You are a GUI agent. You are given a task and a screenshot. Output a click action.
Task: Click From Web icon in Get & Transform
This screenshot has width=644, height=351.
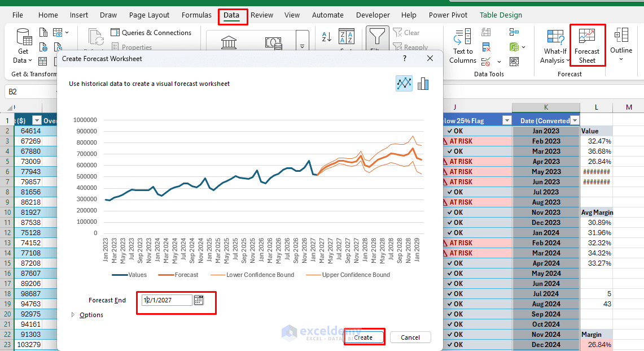(43, 47)
